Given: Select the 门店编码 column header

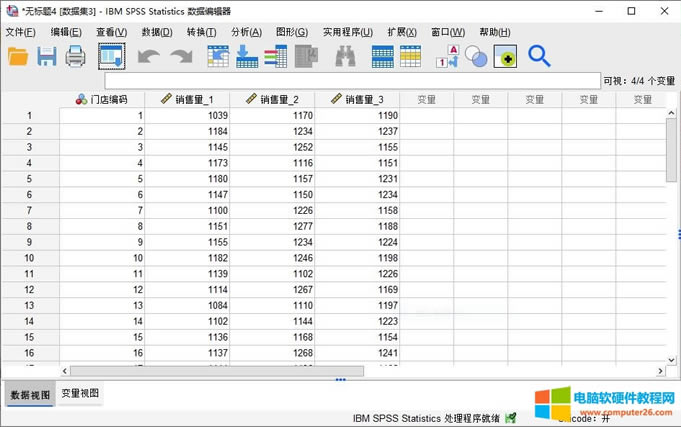Looking at the screenshot, I should pyautogui.click(x=102, y=99).
